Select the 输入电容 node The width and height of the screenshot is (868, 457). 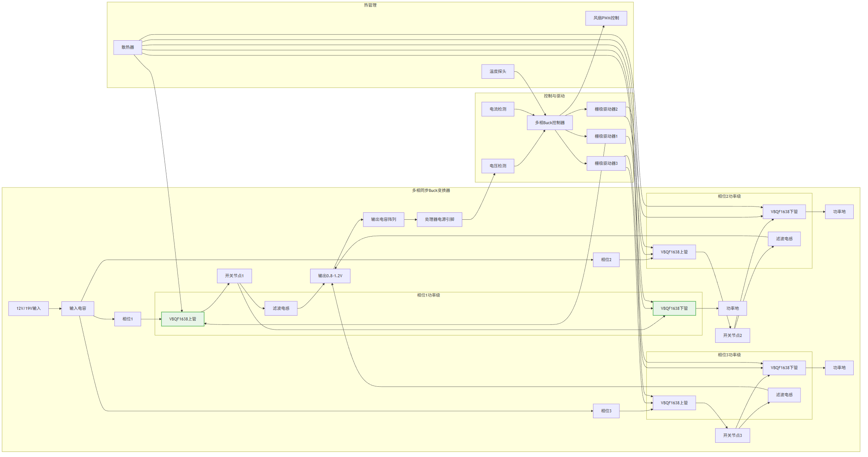[x=78, y=308]
